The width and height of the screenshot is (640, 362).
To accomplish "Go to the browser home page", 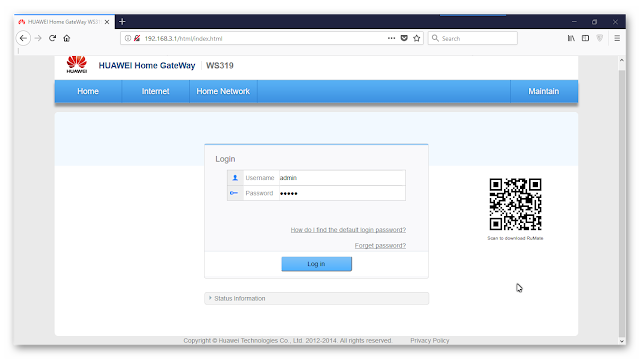I will (x=67, y=38).
